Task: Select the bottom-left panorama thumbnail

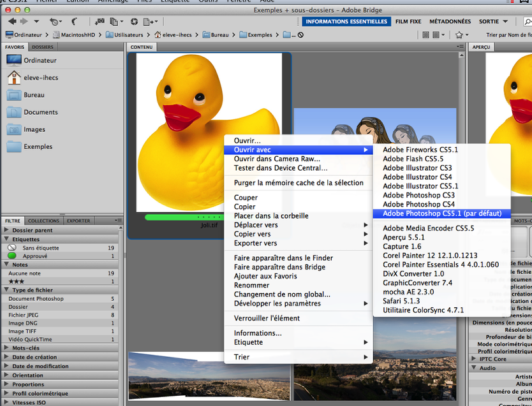Action: tap(209, 376)
